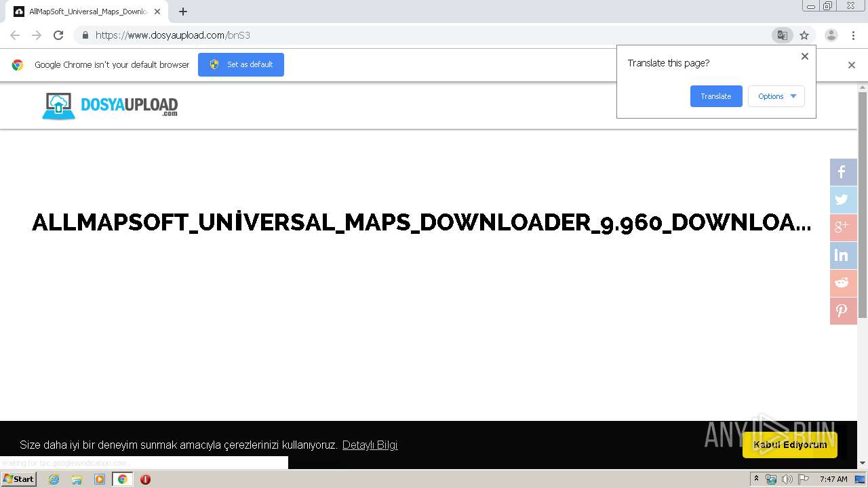868x488 pixels.
Task: Open the red Opera taskbar icon
Action: [145, 479]
